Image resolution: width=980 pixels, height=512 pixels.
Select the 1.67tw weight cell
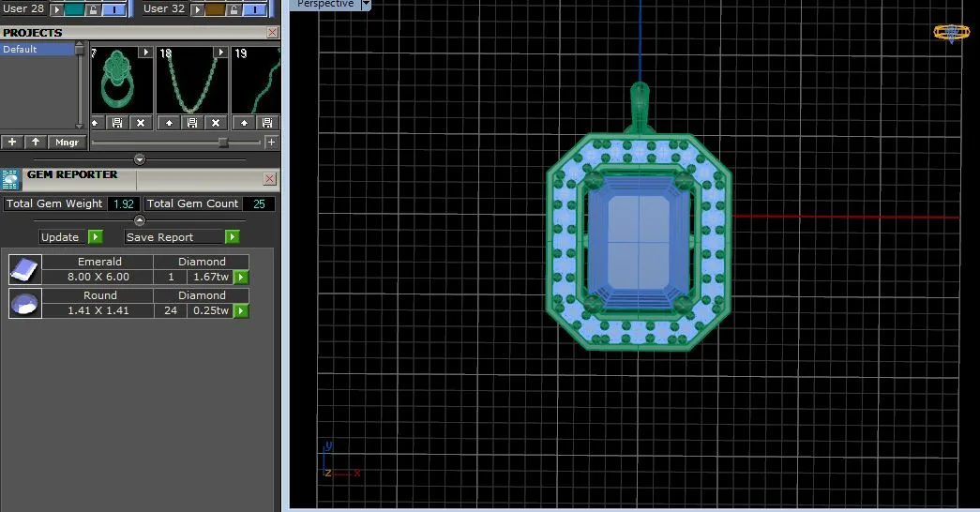click(211, 277)
